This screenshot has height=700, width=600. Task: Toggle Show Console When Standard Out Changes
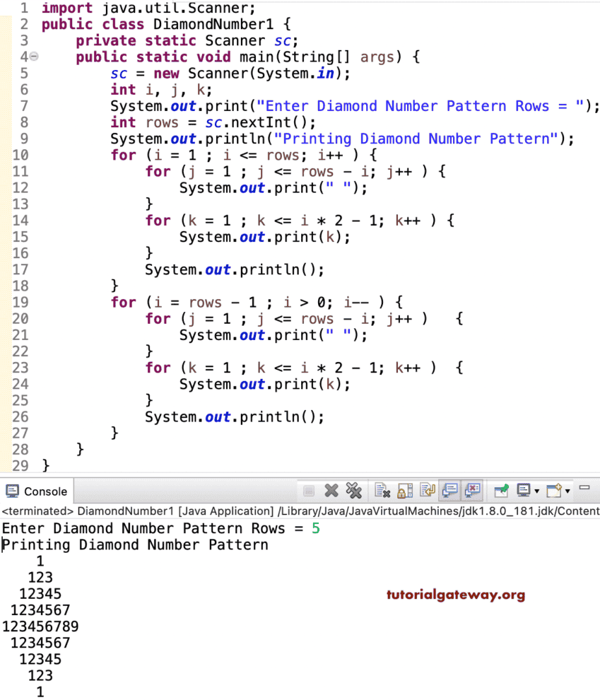pos(449,491)
